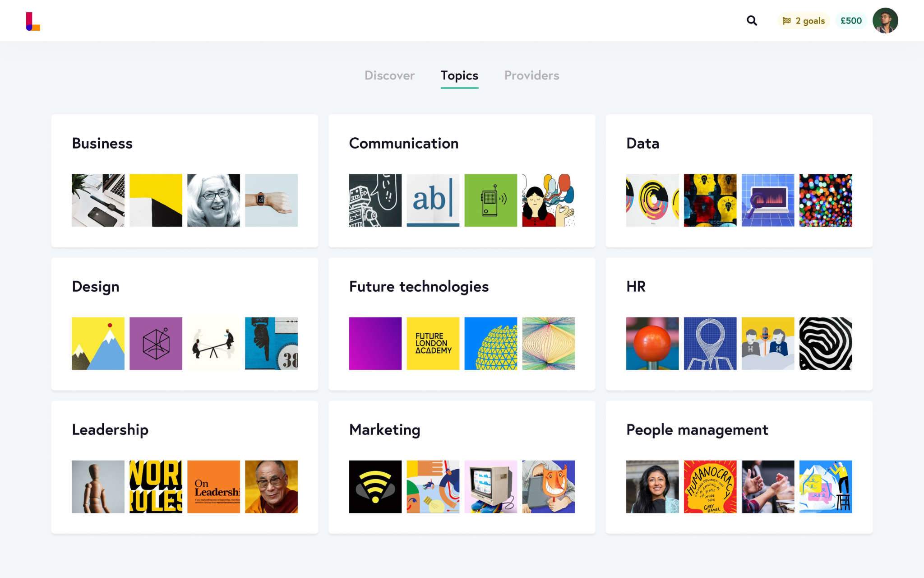924x578 pixels.
Task: Click the £500 budget badge
Action: pyautogui.click(x=851, y=21)
